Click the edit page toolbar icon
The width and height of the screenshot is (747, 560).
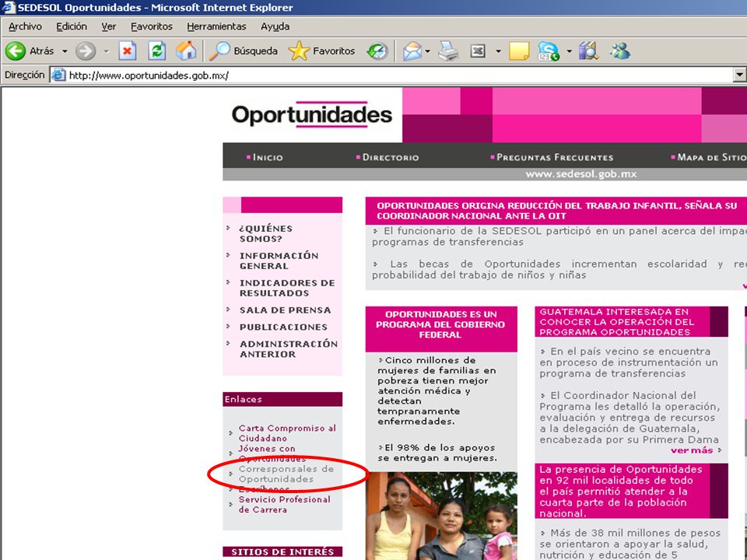pos(477,51)
